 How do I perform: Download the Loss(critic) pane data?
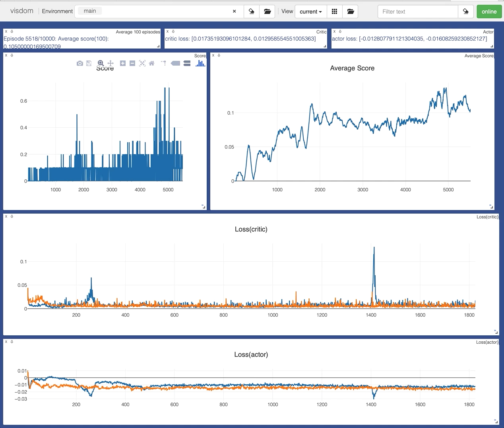(x=12, y=216)
